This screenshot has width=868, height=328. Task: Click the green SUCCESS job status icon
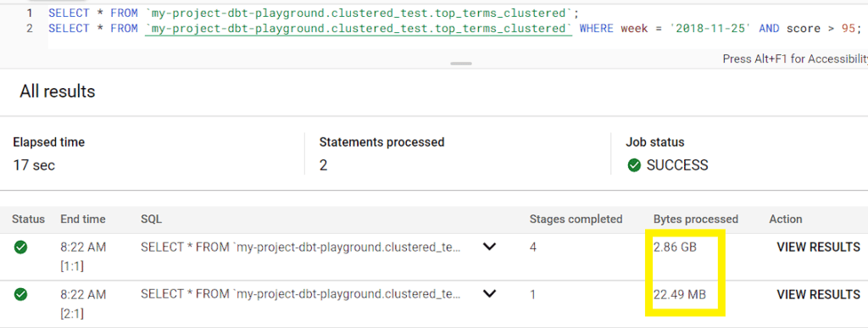[x=634, y=164]
